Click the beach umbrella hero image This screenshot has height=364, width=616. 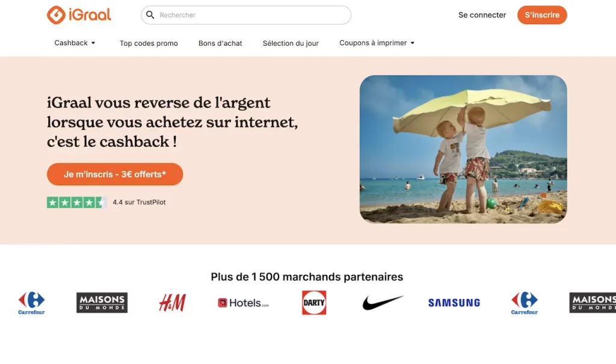pyautogui.click(x=463, y=149)
